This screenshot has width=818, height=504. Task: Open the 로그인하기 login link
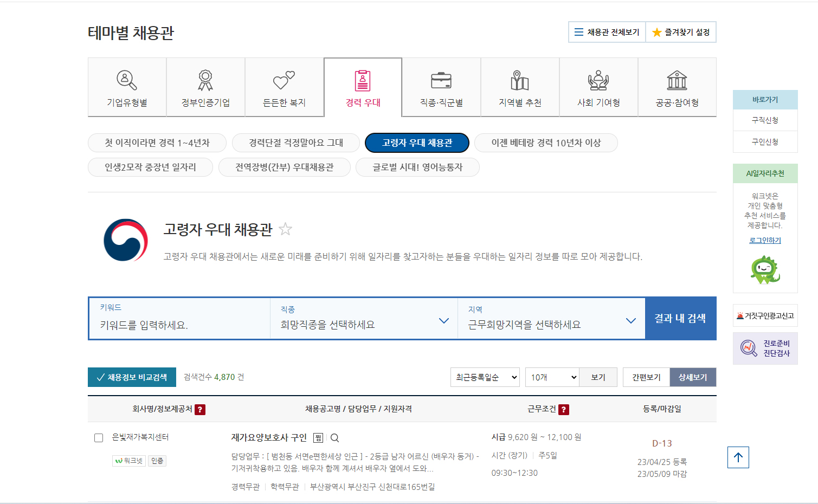[x=765, y=240]
